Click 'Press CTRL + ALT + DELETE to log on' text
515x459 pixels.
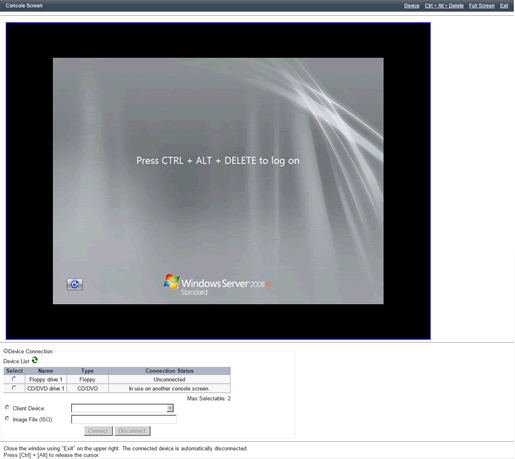click(x=218, y=161)
